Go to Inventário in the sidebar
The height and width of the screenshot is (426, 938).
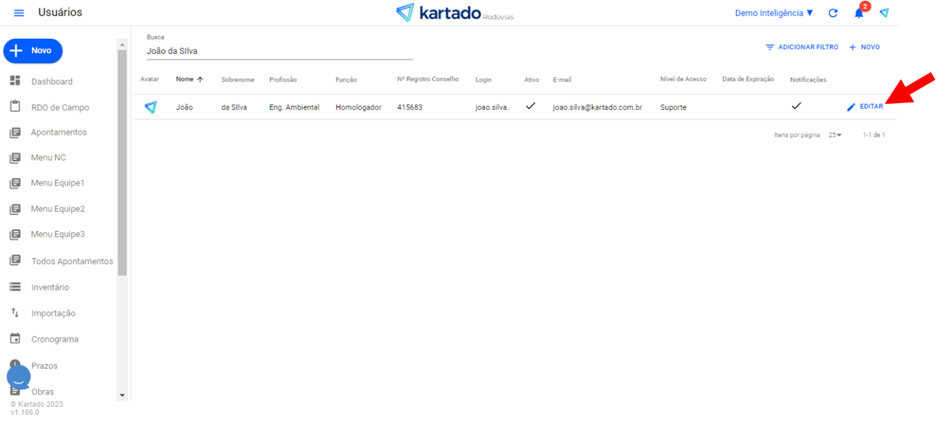coord(49,287)
